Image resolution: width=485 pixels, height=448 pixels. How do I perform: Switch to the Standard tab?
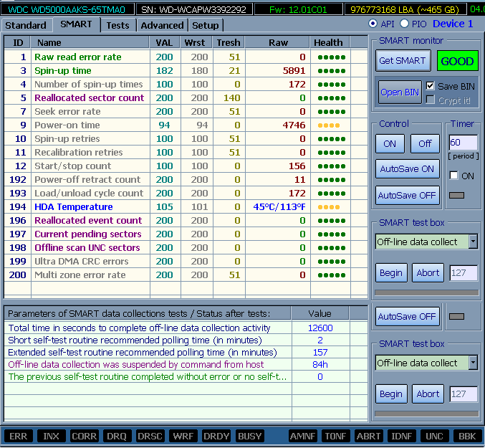(26, 25)
